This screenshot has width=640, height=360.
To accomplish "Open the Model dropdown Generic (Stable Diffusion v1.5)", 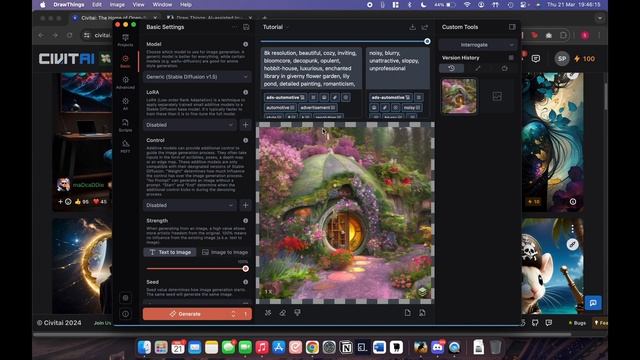I will pos(197,77).
